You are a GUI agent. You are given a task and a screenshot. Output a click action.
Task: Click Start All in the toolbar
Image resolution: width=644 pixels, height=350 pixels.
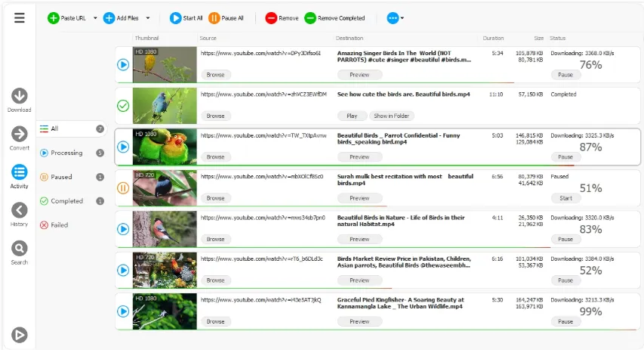186,18
